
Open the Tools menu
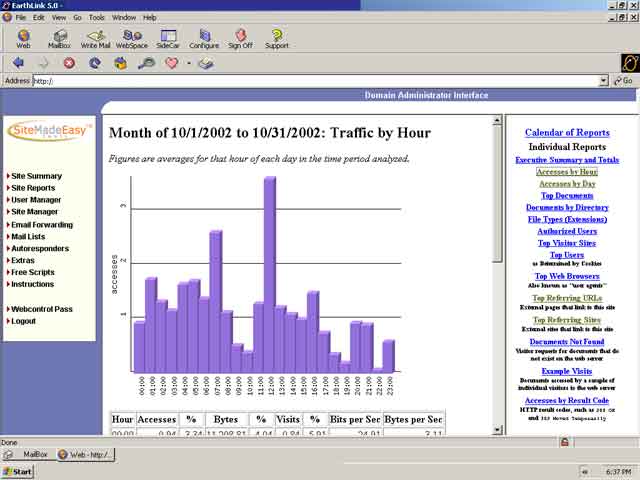[x=96, y=17]
